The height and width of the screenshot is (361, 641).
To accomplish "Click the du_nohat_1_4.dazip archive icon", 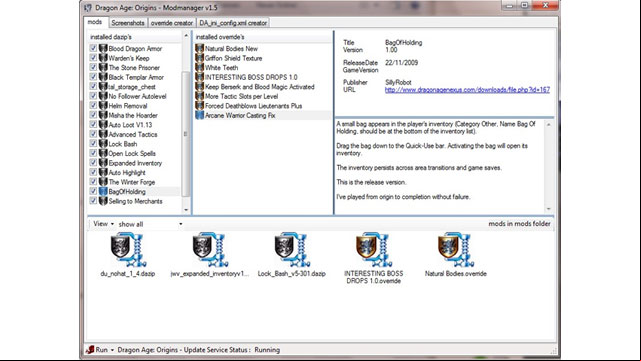I will [x=128, y=249].
